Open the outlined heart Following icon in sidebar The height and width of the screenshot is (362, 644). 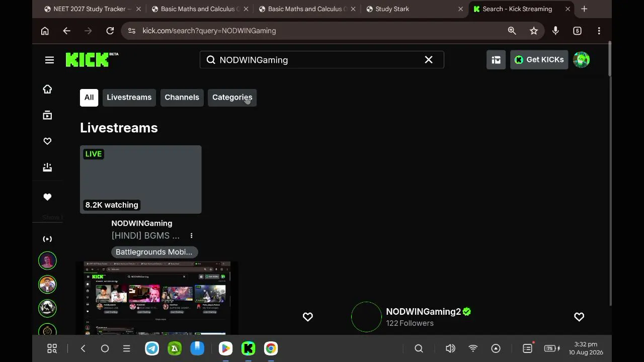click(x=47, y=141)
